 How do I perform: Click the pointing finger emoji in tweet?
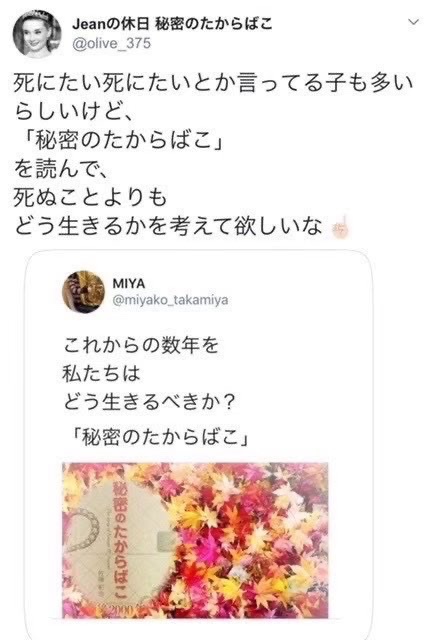340,226
